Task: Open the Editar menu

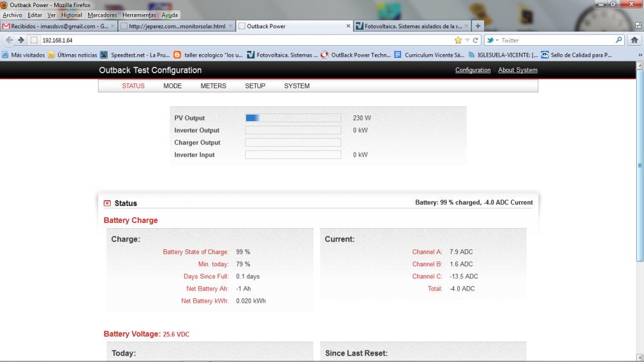Action: [35, 15]
